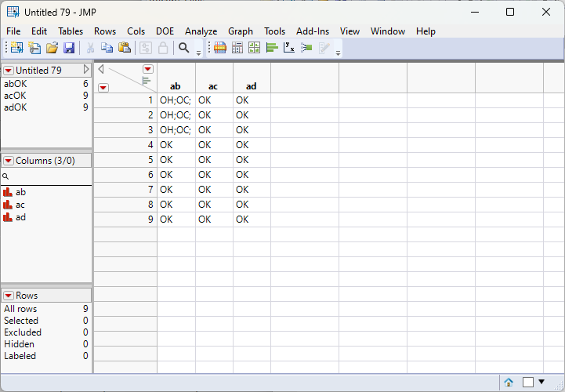The height and width of the screenshot is (392, 565).
Task: Collapse panels with the left triangle in grid corner
Action: click(101, 69)
